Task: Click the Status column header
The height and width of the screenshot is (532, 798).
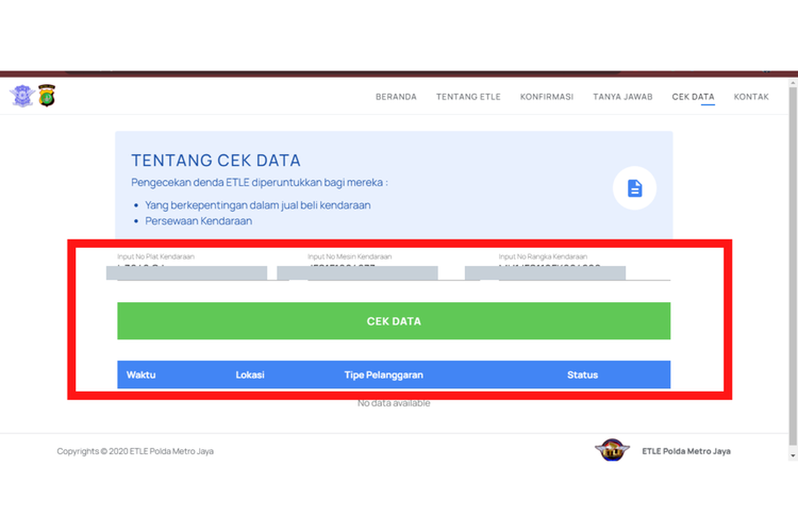Action: tap(582, 375)
